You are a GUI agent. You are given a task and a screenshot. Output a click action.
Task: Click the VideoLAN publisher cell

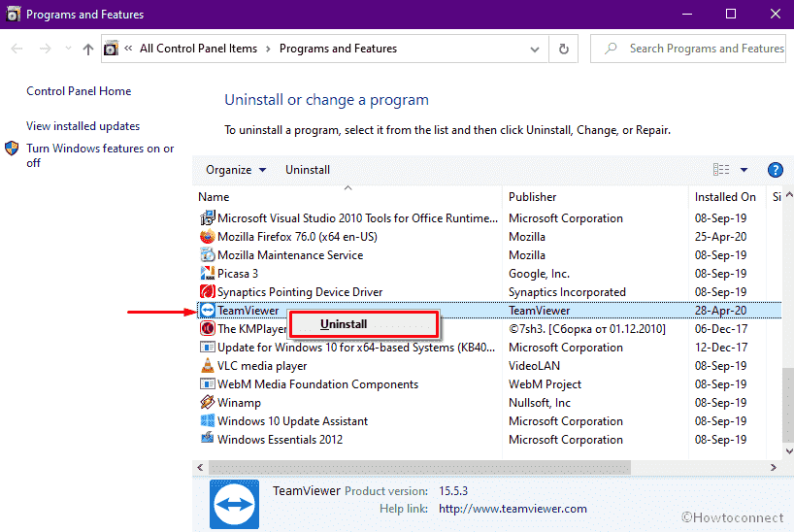coord(534,366)
